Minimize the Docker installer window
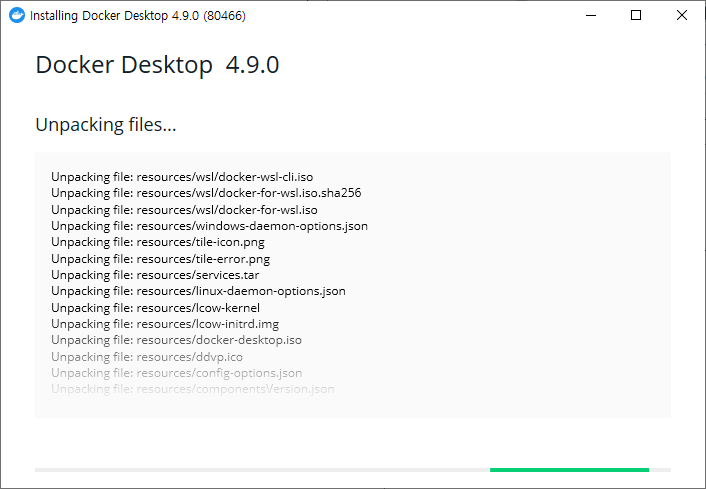706x489 pixels. (x=591, y=15)
